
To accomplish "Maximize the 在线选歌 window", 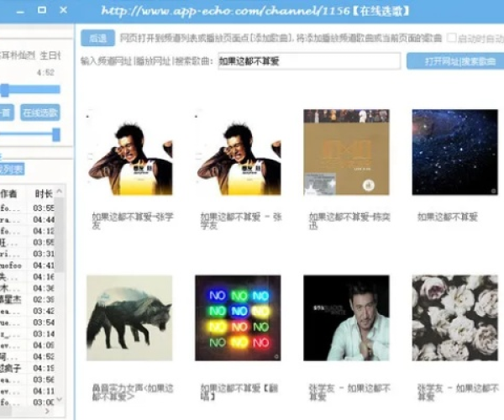I will tap(42, 10).
